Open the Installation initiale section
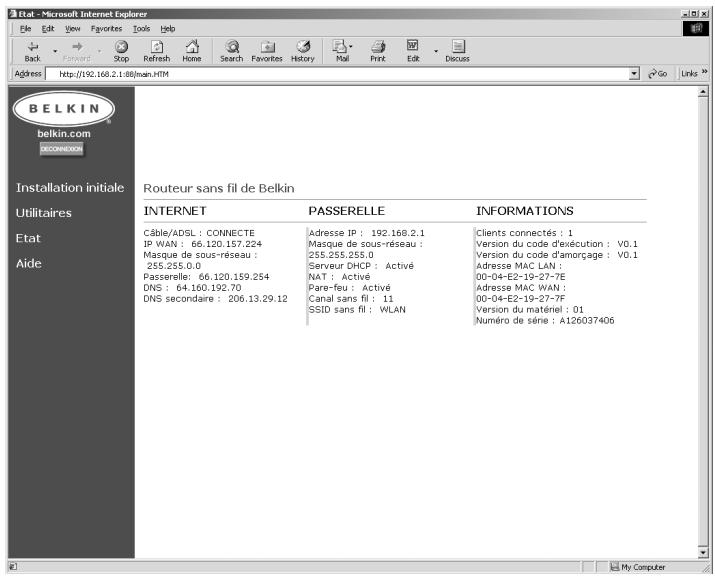Screen dimensions: 715x576 [x=70, y=187]
